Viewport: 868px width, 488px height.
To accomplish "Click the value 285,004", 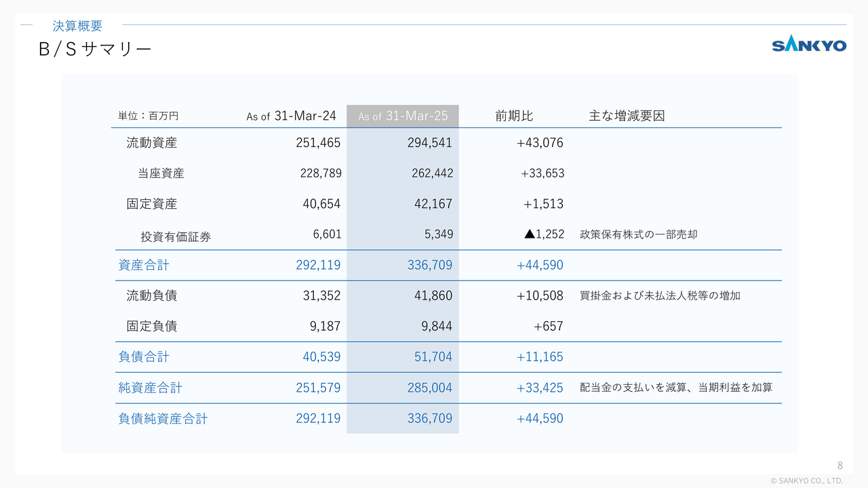I will pyautogui.click(x=430, y=388).
